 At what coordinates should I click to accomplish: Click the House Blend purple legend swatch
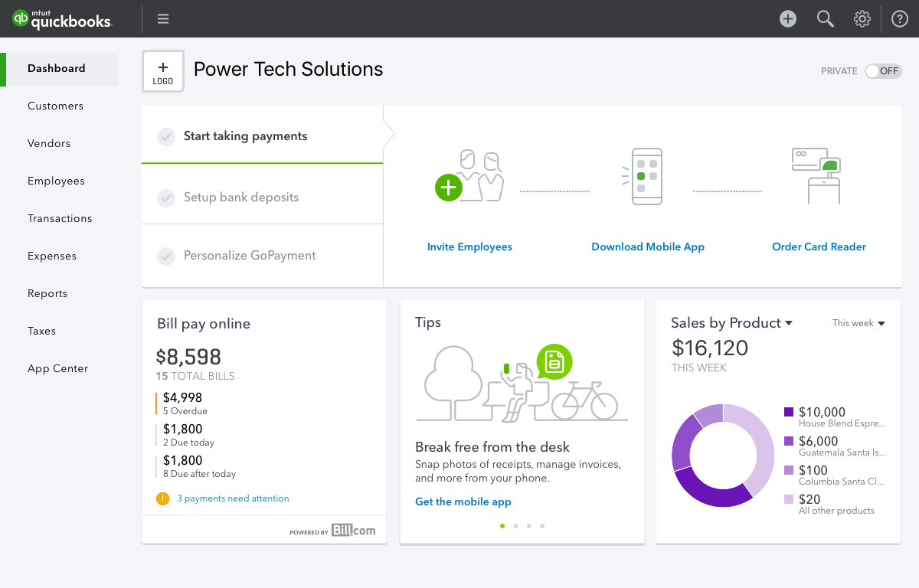789,412
